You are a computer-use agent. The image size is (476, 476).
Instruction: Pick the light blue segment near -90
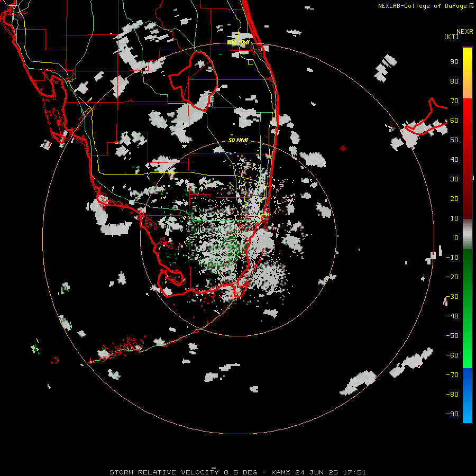click(467, 414)
